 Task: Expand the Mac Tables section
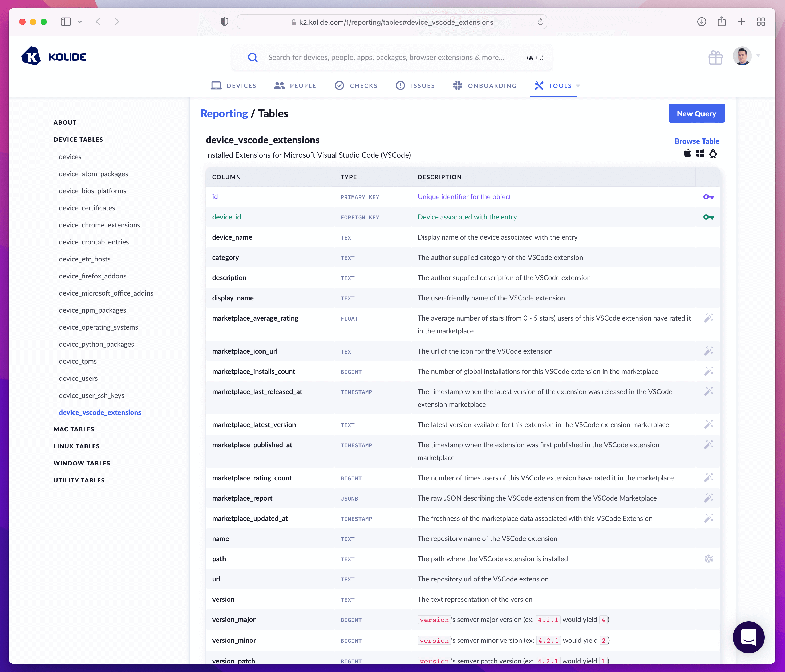[x=74, y=429]
